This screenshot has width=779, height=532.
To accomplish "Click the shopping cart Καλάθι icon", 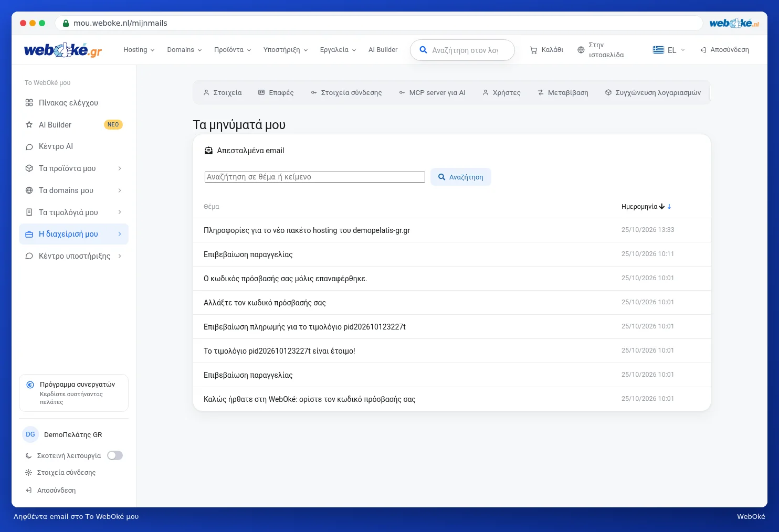I will pos(533,50).
